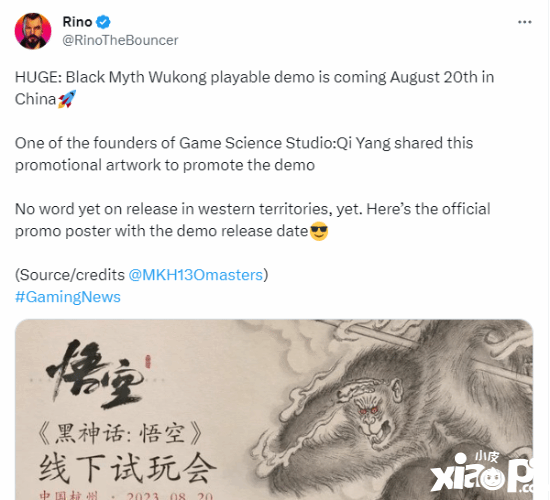Open the @RinoTheBouncer handle link
Viewport: 550px width, 500px height.
coord(120,40)
